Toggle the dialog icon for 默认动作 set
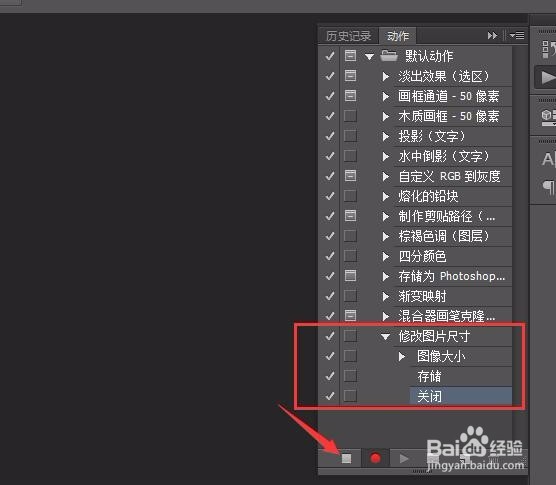The image size is (556, 485). click(x=350, y=56)
